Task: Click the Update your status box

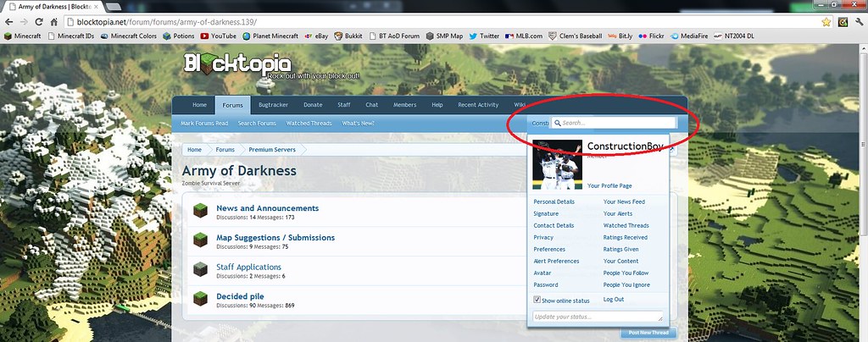Action: (597, 317)
